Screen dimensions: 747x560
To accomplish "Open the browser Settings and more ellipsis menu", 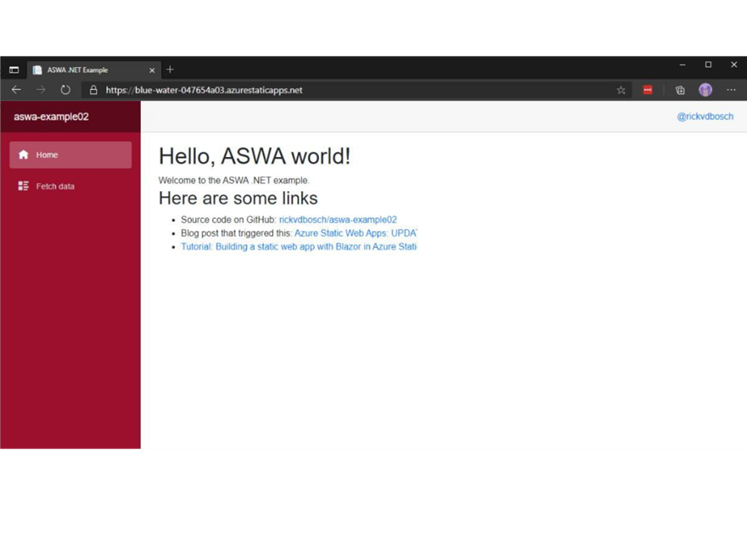I will coord(731,89).
